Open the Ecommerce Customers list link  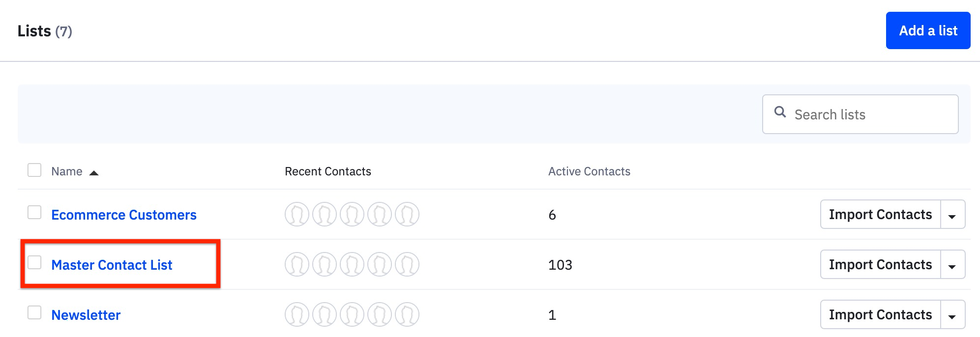click(124, 215)
